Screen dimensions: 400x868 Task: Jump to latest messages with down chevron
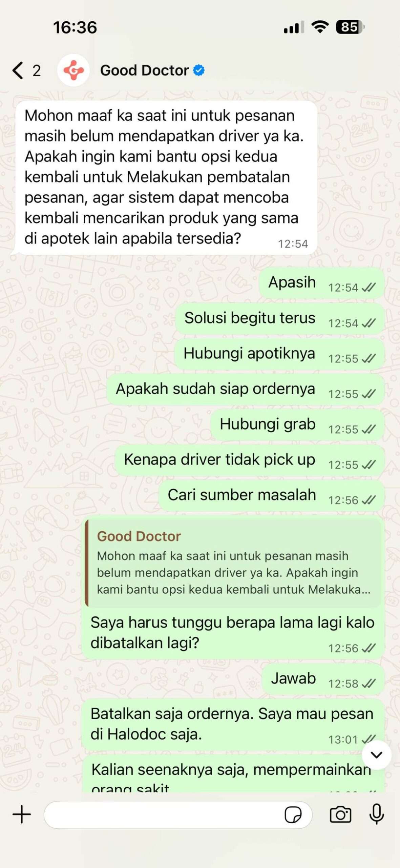[x=377, y=755]
